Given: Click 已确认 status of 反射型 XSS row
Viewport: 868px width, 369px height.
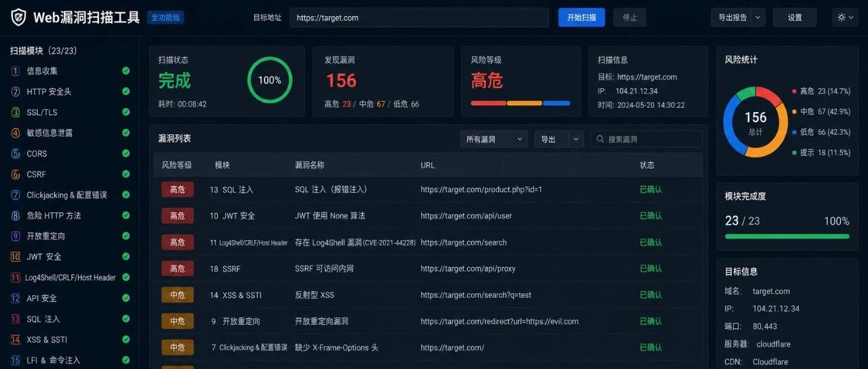Looking at the screenshot, I should 651,295.
